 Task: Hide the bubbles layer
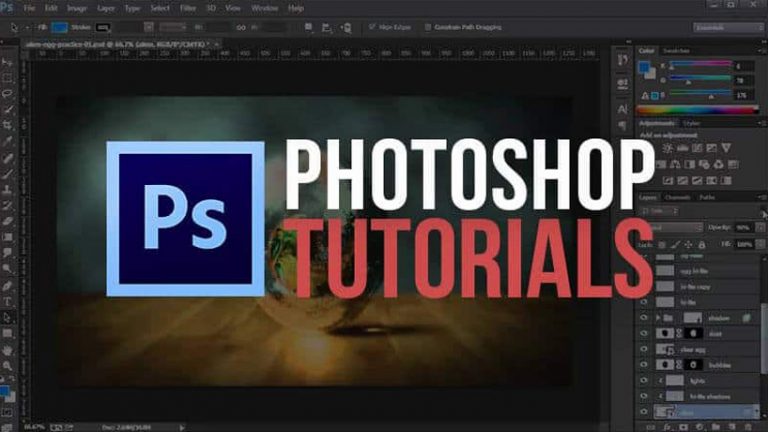(x=644, y=365)
